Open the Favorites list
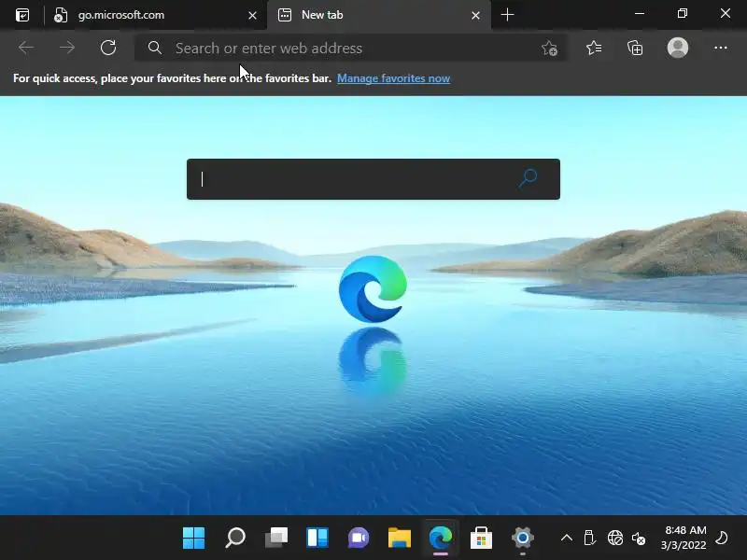Viewport: 747px width, 560px height. point(594,49)
